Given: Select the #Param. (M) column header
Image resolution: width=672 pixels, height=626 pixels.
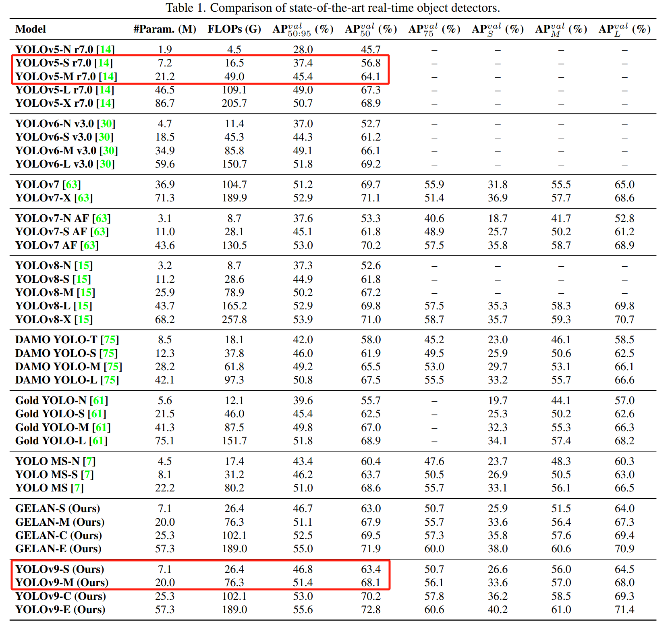Looking at the screenshot, I should pos(165,29).
